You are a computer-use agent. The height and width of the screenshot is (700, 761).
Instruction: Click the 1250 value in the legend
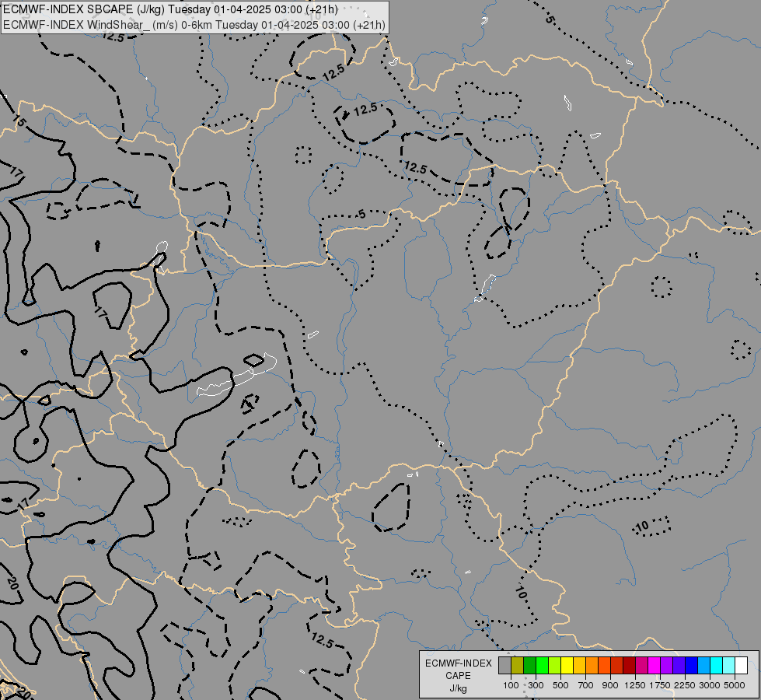635,685
